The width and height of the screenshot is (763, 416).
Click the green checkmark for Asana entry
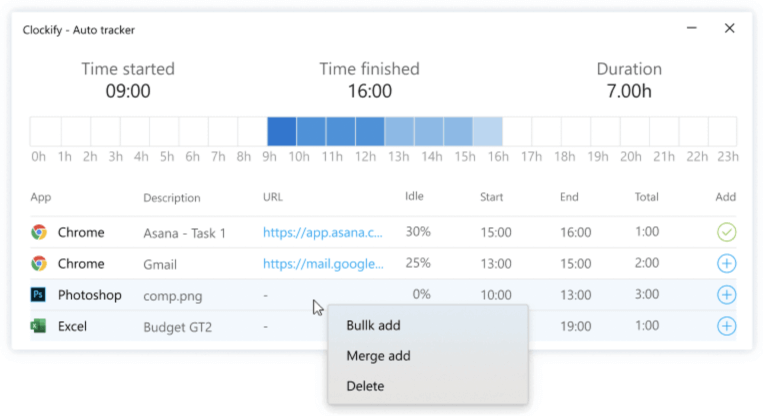[726, 232]
